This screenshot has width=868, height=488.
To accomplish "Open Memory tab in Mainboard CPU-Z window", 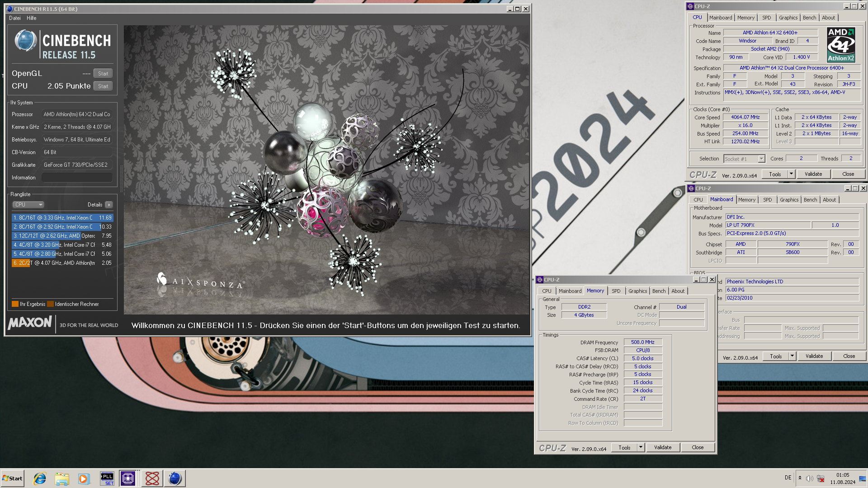I will point(746,200).
